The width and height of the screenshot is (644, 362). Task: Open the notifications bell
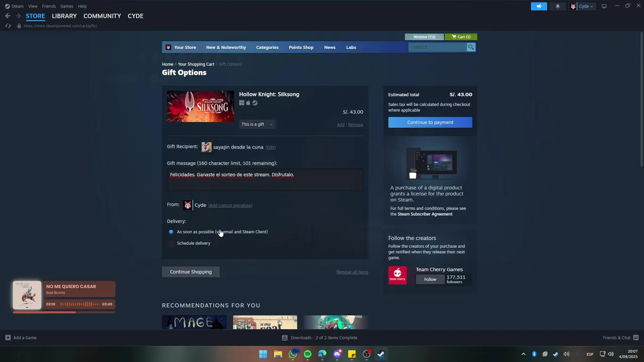click(557, 6)
